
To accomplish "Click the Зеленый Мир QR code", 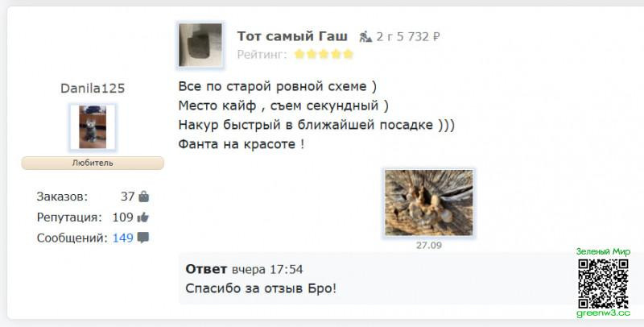I will pos(603,284).
